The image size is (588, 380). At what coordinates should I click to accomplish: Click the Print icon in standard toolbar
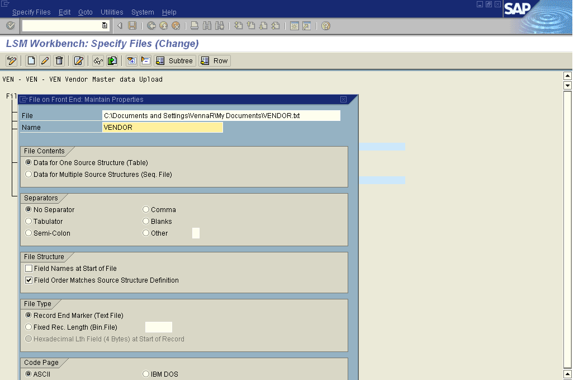[x=195, y=26]
